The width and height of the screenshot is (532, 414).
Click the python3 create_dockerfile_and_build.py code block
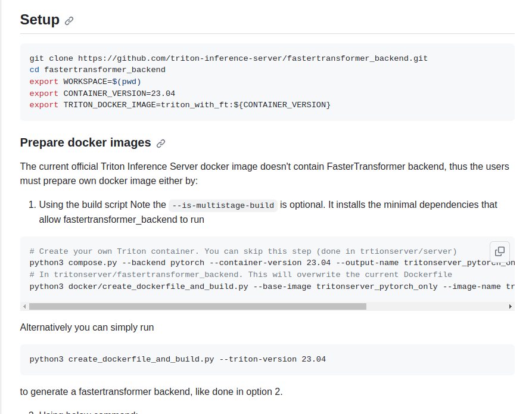coord(178,359)
